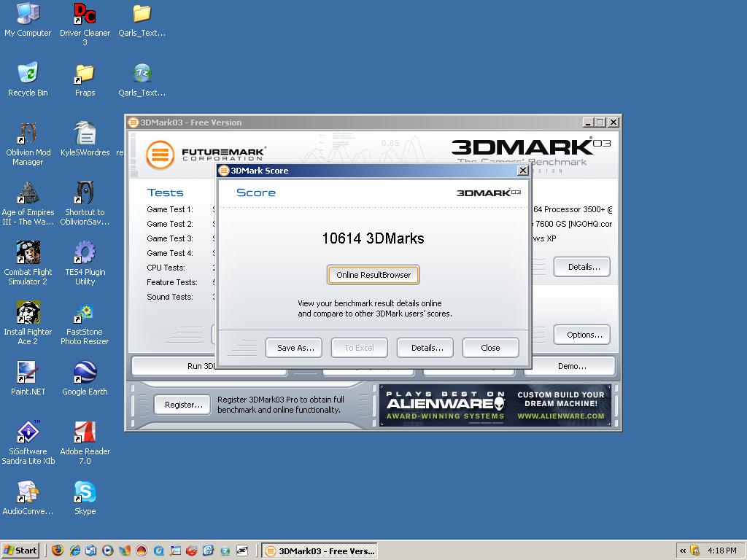Launch Windows Media Player from Quick Launch
The width and height of the screenshot is (747, 560).
tap(108, 551)
